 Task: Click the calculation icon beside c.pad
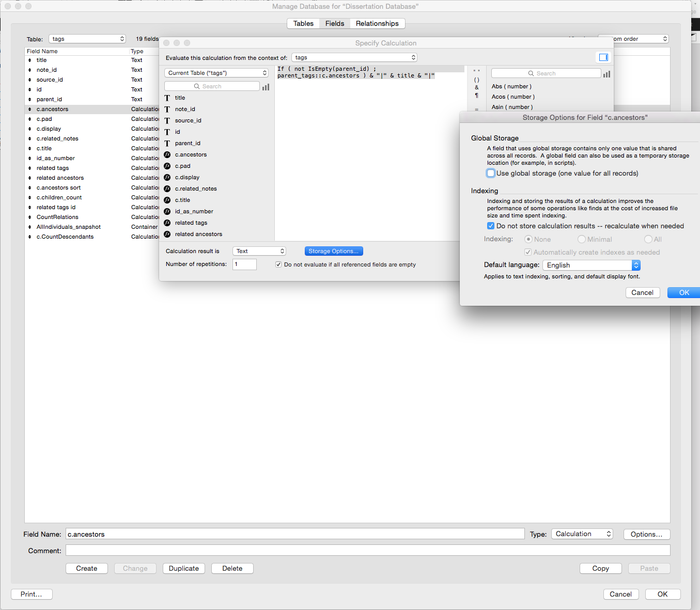tap(167, 166)
